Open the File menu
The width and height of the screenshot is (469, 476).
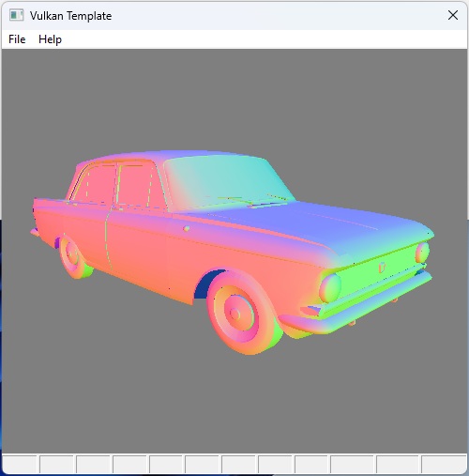(x=17, y=39)
